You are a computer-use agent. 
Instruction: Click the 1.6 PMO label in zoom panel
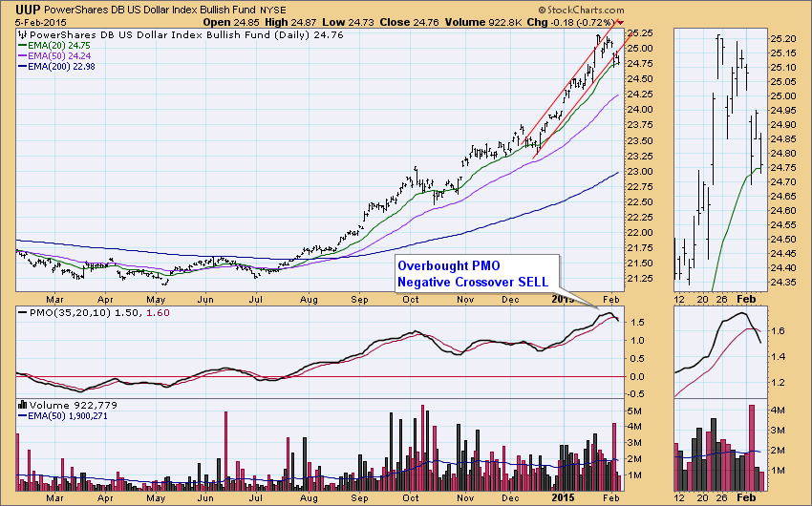[779, 330]
